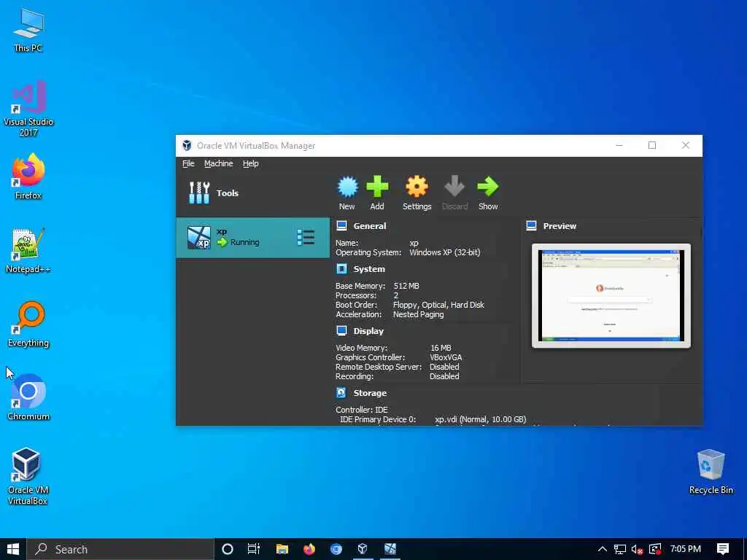Click the 'VBoxVGA' graphics controller value
747x560 pixels.
pyautogui.click(x=446, y=357)
